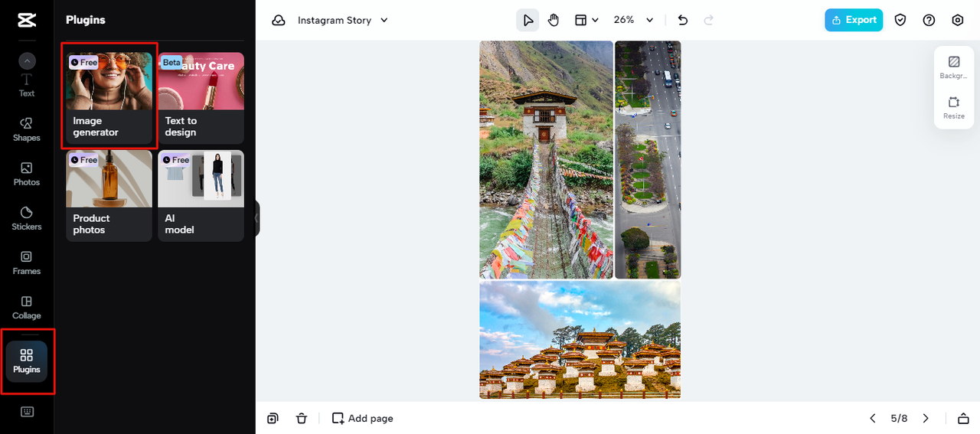Select the hand pan tool

point(554,21)
